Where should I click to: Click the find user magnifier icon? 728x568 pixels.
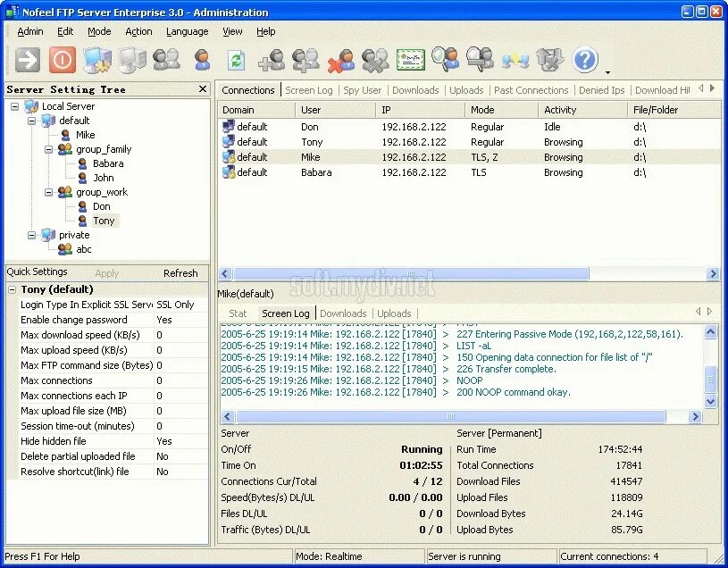pyautogui.click(x=445, y=60)
